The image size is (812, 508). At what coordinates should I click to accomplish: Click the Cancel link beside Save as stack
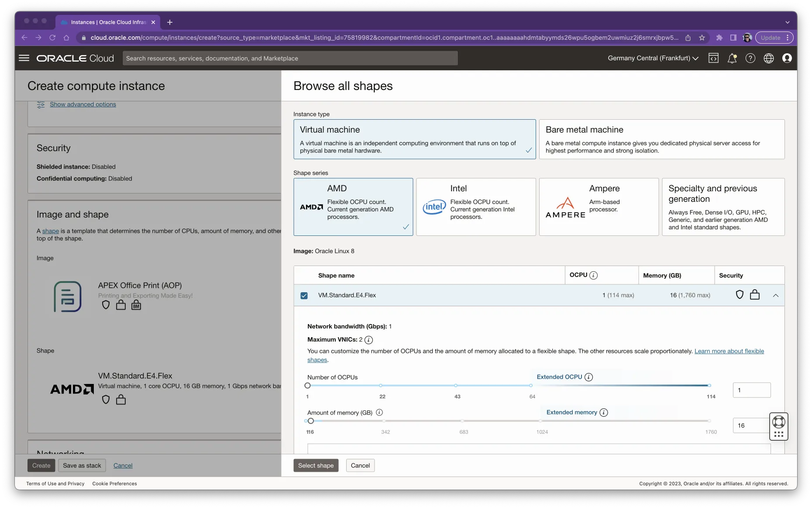[x=123, y=466]
